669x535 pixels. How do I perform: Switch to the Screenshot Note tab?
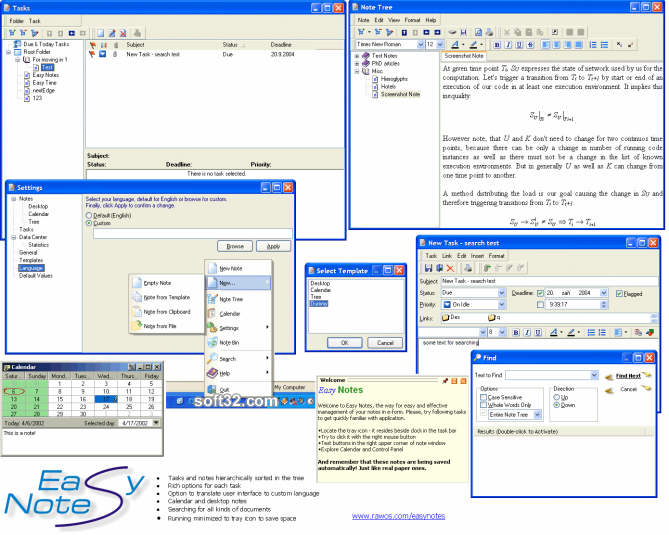(464, 56)
